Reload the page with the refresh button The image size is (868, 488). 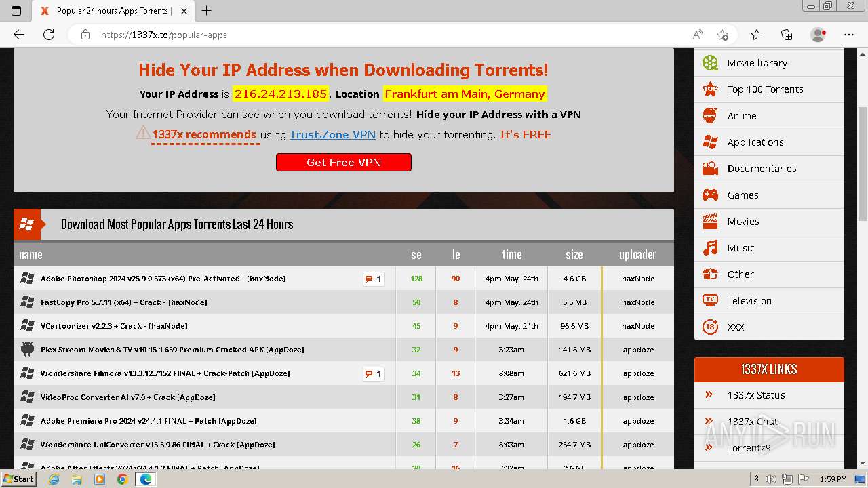(49, 35)
